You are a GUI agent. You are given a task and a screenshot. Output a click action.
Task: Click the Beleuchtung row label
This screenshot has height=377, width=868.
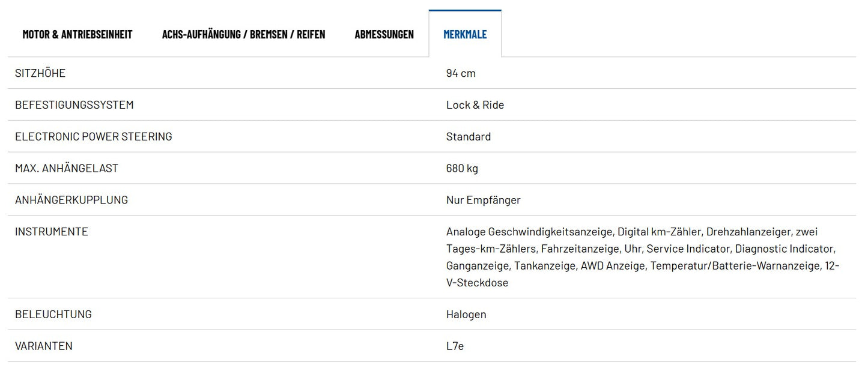tap(53, 315)
